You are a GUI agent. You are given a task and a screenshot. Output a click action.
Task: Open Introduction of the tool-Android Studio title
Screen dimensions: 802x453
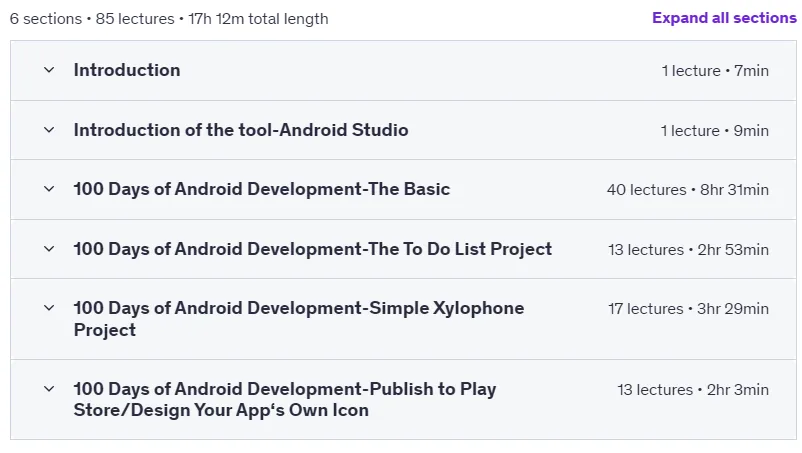[x=241, y=130]
